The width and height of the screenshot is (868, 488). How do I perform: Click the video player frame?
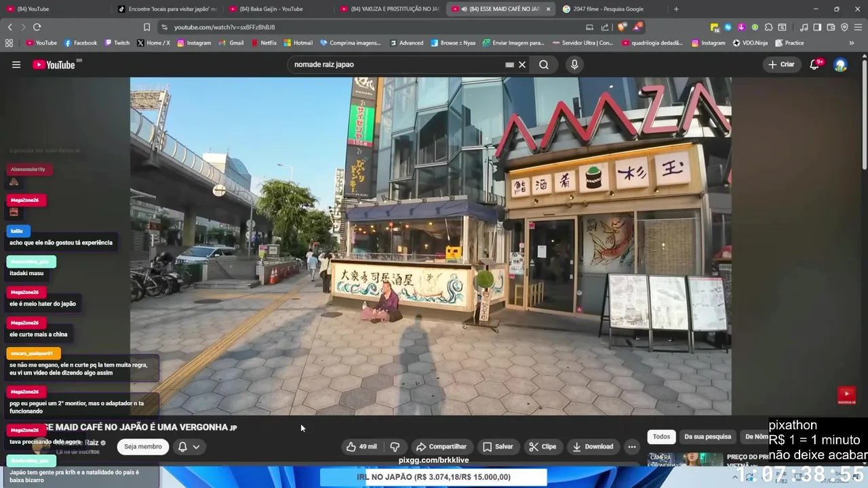[431, 245]
